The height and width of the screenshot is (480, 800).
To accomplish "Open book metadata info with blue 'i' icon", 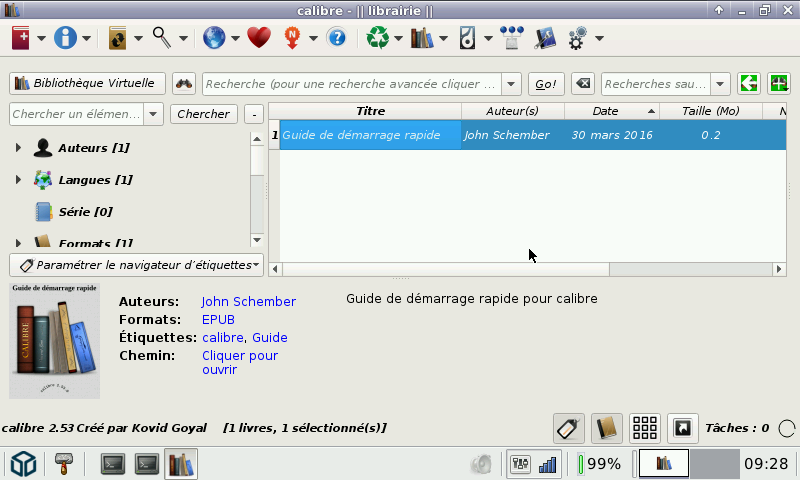I will pyautogui.click(x=65, y=38).
